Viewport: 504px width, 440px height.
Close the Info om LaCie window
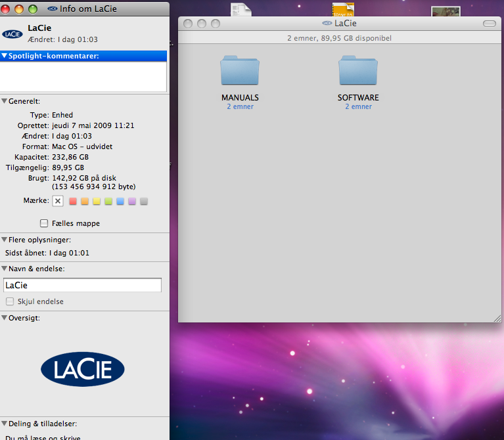pos(5,9)
